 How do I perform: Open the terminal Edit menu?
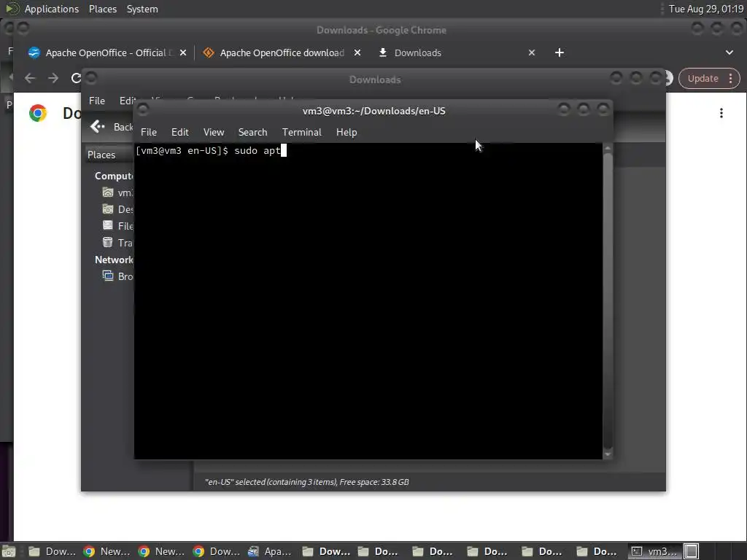[x=179, y=132]
